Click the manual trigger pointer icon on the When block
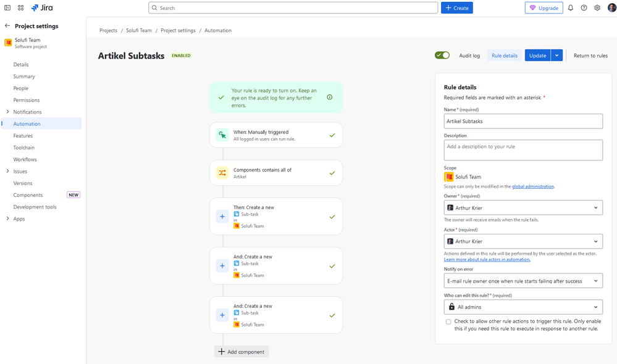The image size is (617, 364). 222,134
